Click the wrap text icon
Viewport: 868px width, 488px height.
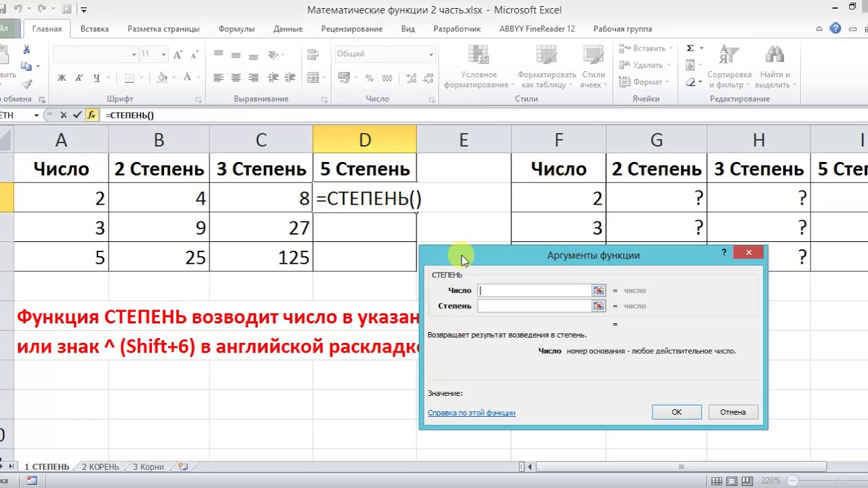point(313,55)
